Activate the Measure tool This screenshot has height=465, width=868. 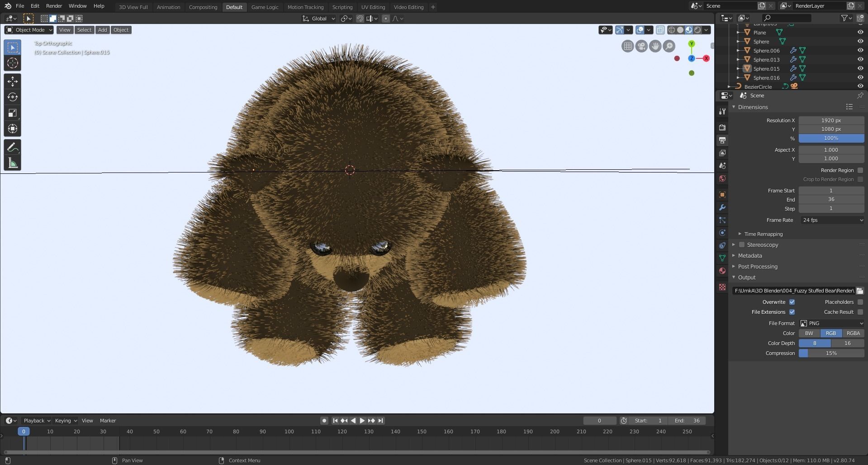[12, 162]
